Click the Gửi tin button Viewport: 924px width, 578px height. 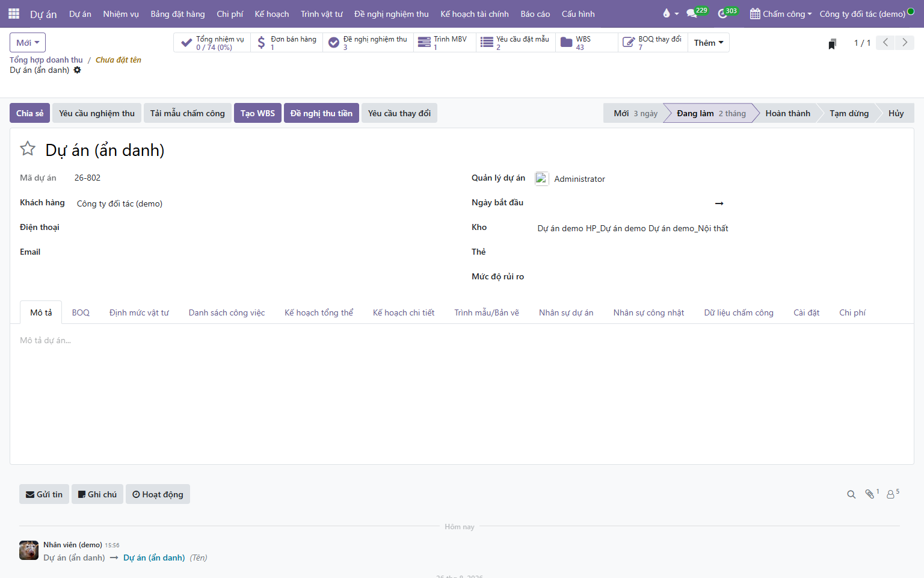click(45, 494)
